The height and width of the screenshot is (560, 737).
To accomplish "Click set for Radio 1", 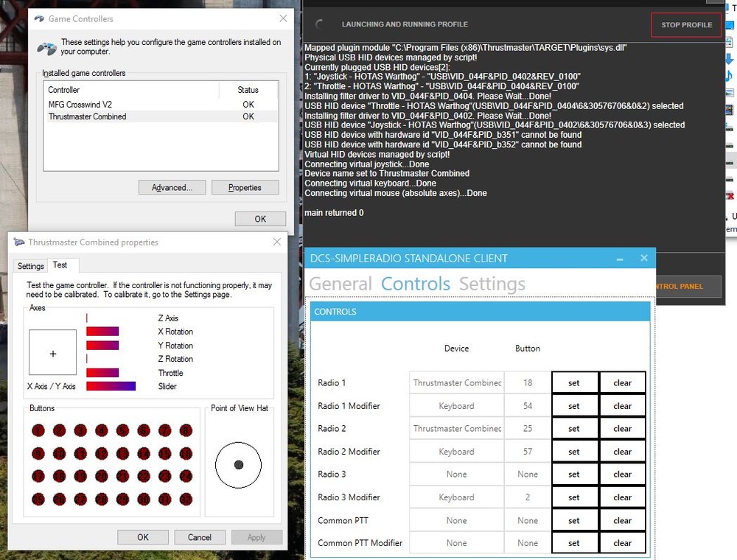I will (x=574, y=383).
